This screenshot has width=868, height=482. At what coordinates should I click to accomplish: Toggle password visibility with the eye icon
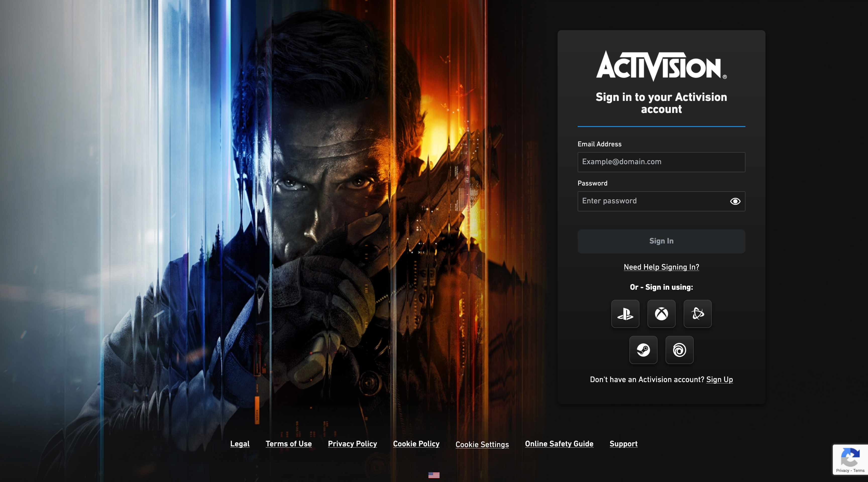(x=735, y=201)
